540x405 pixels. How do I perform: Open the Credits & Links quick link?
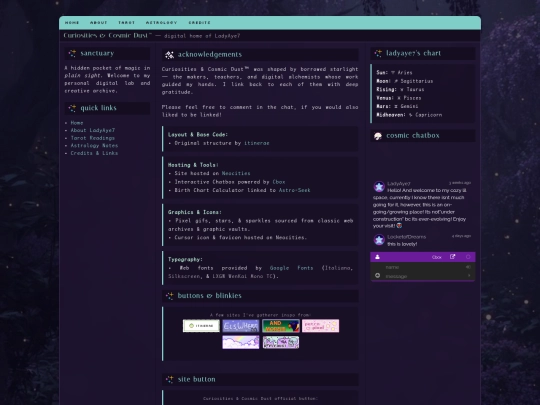point(94,153)
